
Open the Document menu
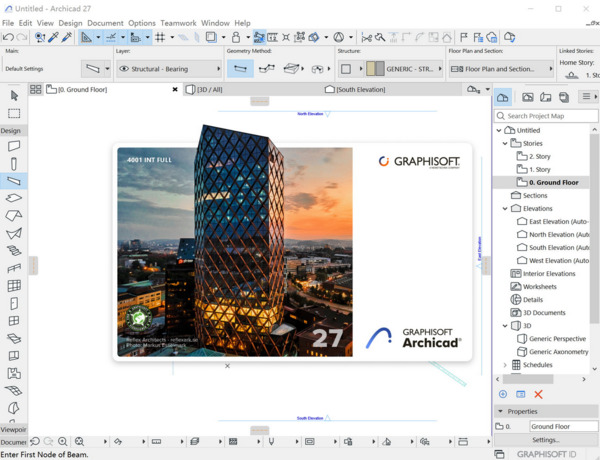[105, 23]
